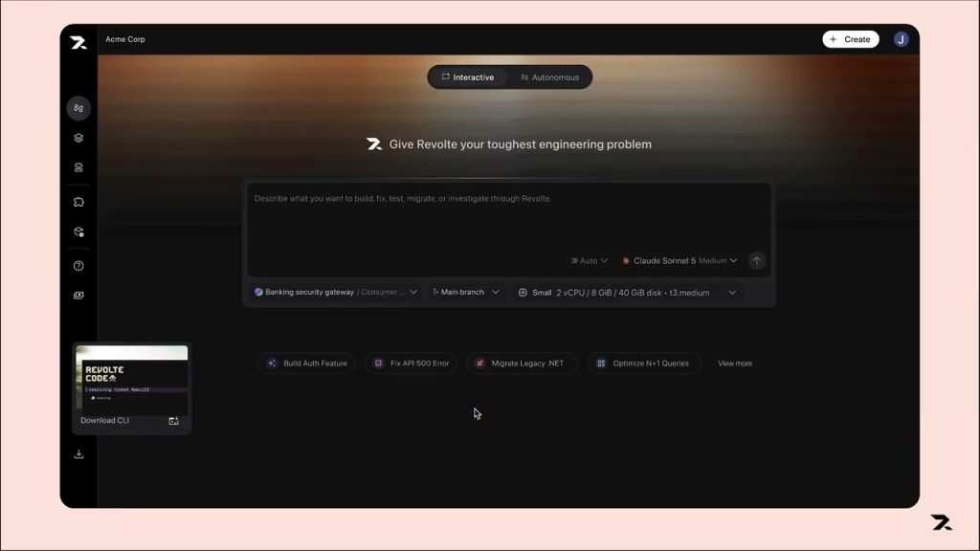Screen dimensions: 980x551
Task: Click the Fix API 500 Error icon
Action: [379, 363]
